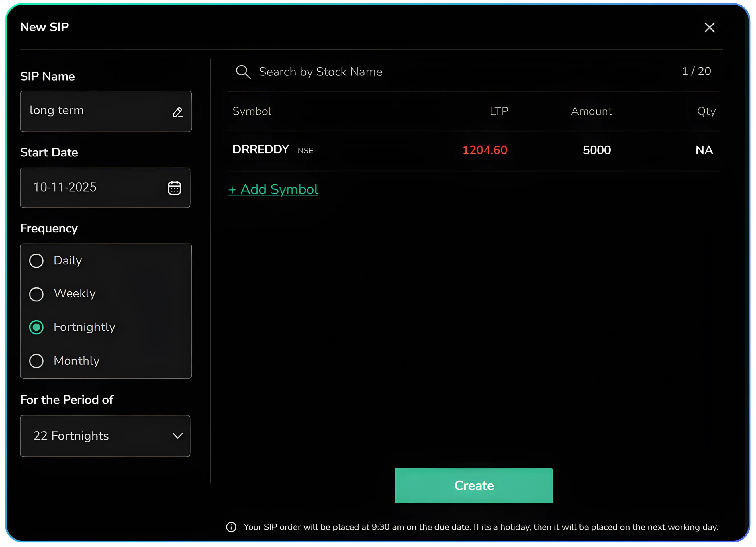756x547 pixels.
Task: Click the magnifier search icon
Action: pyautogui.click(x=243, y=72)
